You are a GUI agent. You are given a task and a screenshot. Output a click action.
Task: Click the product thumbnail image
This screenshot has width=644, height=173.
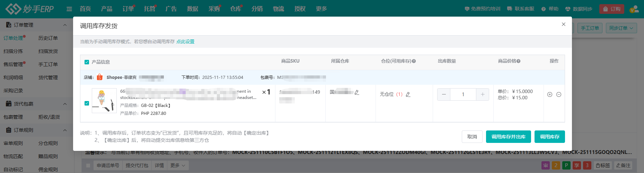pos(104,101)
